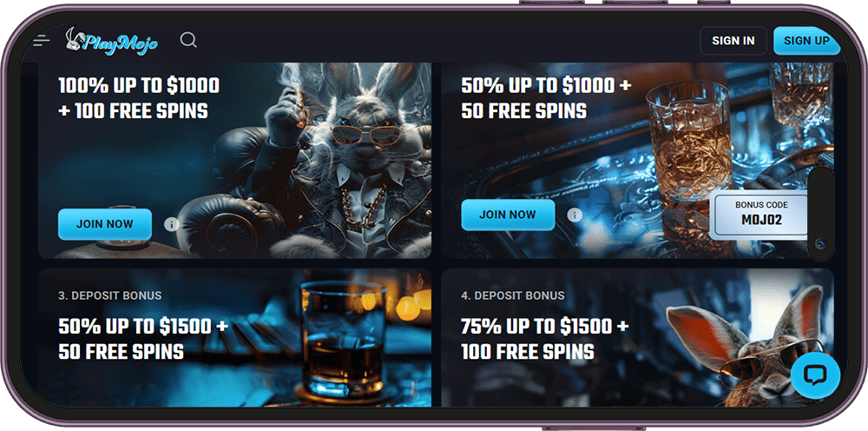
Task: Click the PlayMojo rabbit logo
Action: (111, 41)
